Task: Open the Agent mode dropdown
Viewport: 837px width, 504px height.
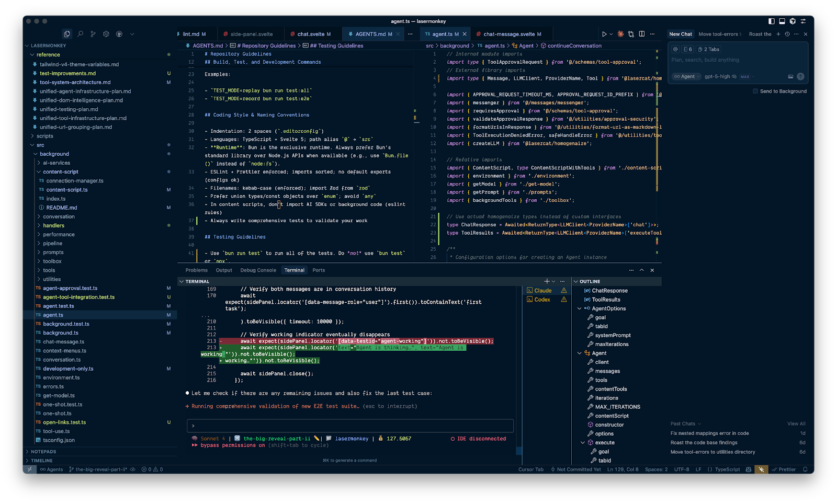Action: [687, 76]
